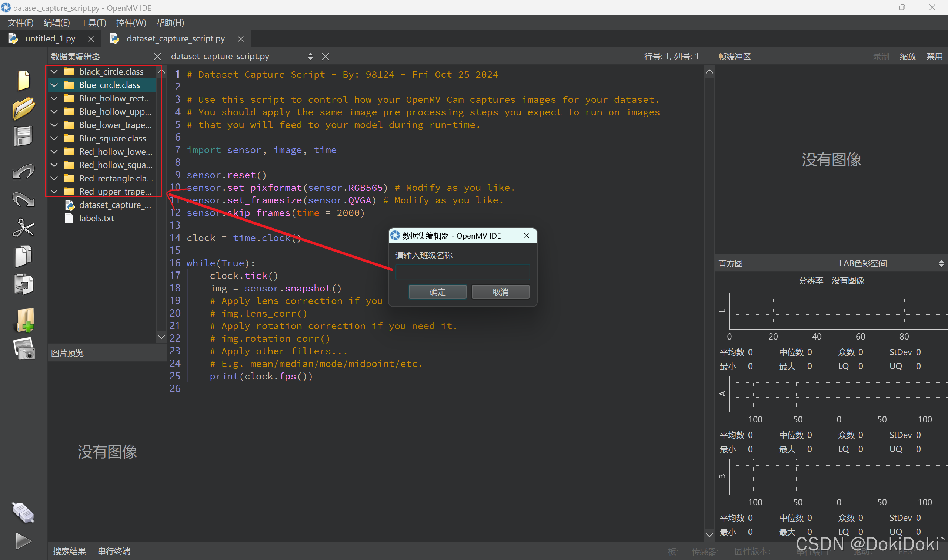Toggle frame buffer 禁用 disable button
The image size is (948, 560).
pyautogui.click(x=934, y=57)
